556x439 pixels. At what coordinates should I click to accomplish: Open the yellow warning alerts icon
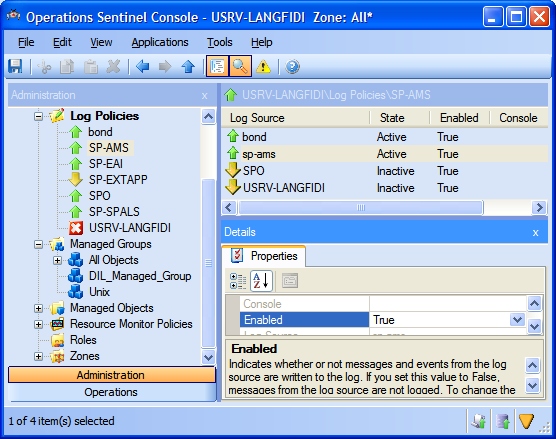[x=263, y=66]
